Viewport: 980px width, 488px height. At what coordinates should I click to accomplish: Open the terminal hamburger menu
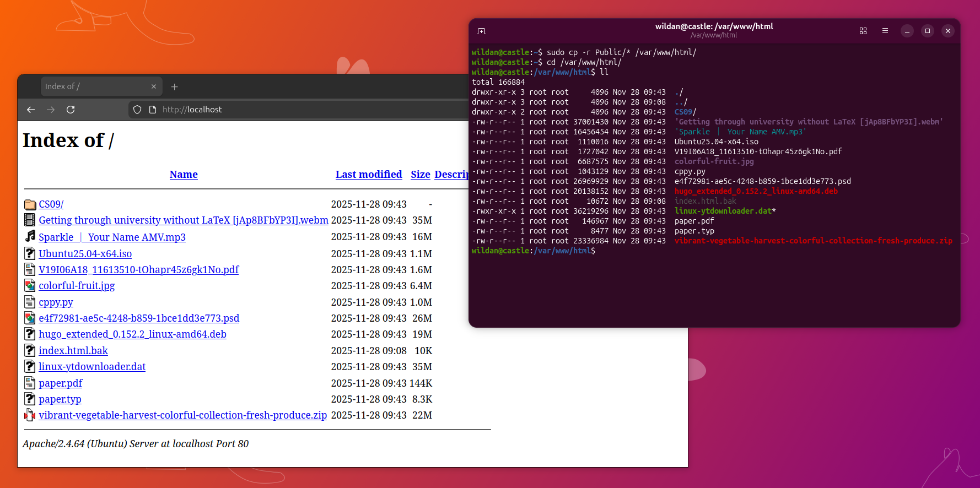click(x=885, y=31)
